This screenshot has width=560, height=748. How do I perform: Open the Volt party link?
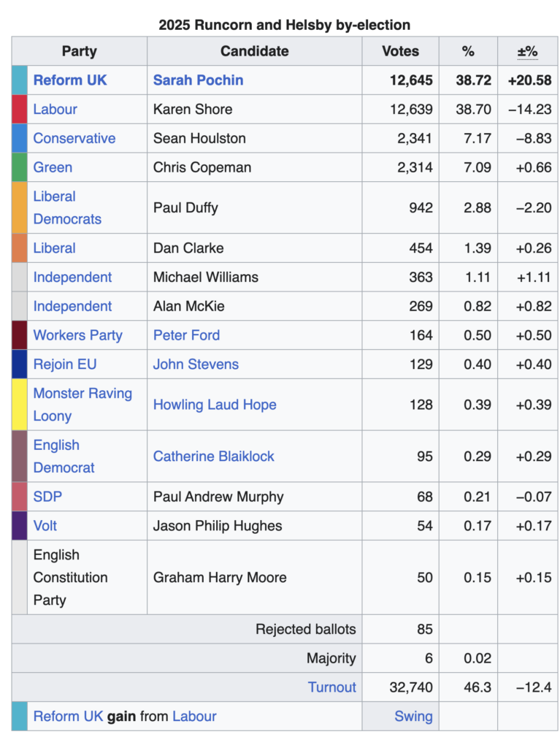[x=45, y=526]
